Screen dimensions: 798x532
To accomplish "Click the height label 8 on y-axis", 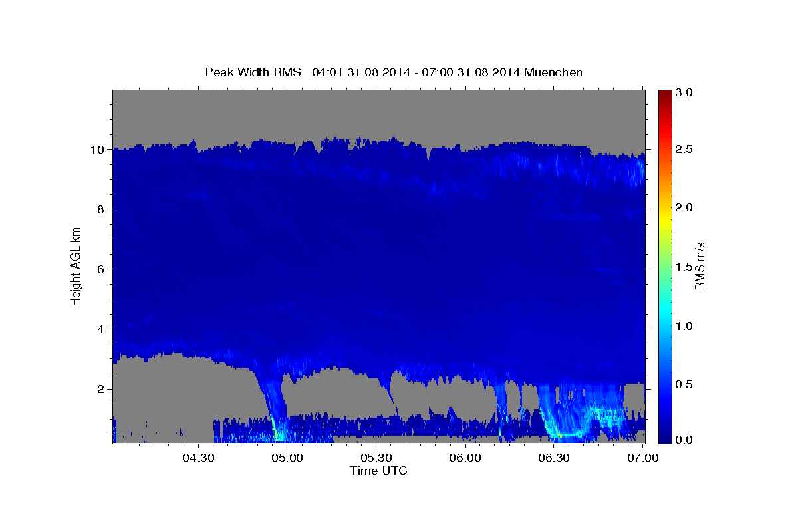I will [x=101, y=209].
